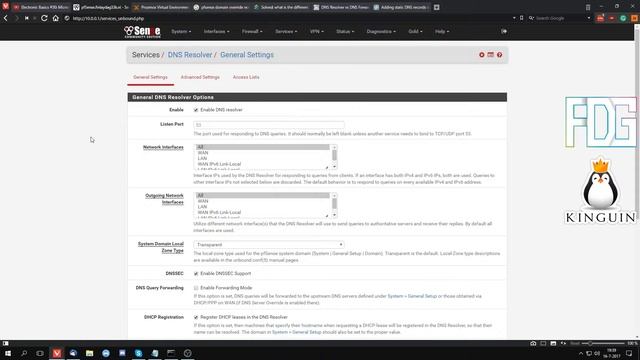The height and width of the screenshot is (360, 640).
Task: Open a new browser tab with plus icon
Action: (436, 7)
